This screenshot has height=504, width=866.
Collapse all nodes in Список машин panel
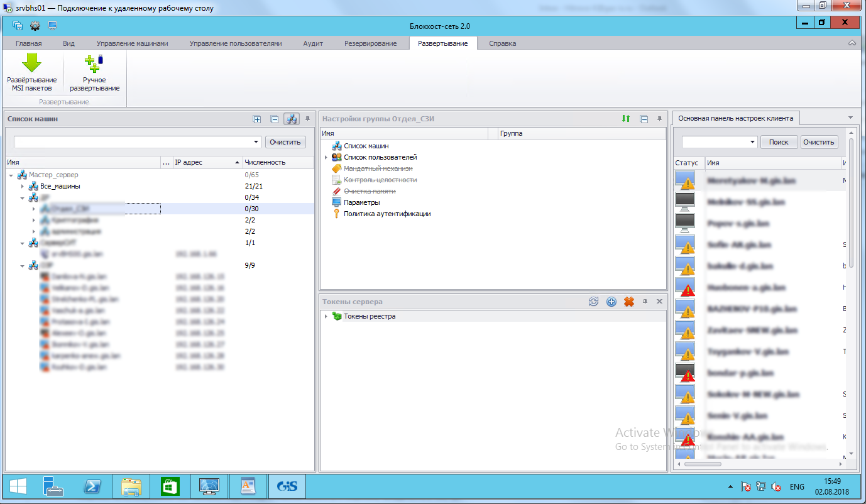(x=274, y=119)
